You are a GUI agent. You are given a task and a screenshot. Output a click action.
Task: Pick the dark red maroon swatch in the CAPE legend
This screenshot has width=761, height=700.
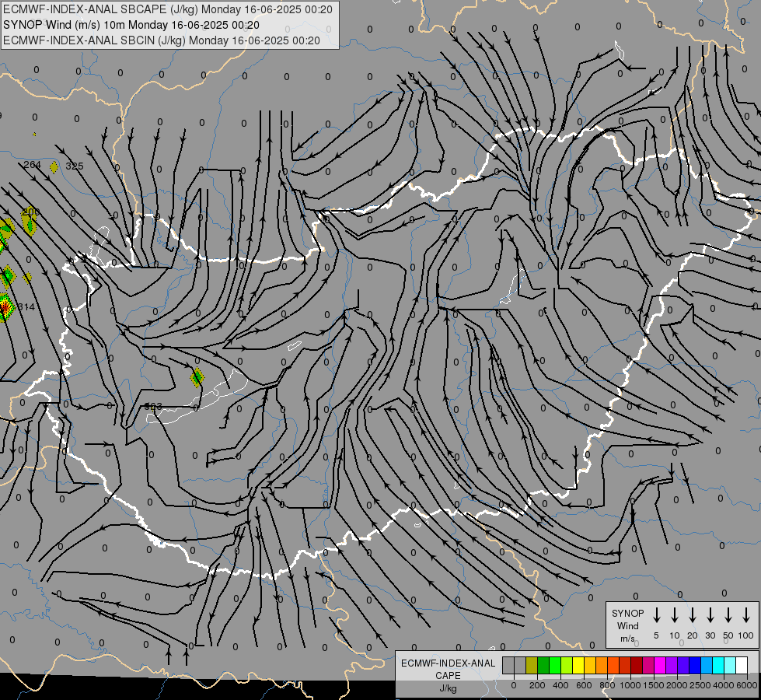pos(637,665)
